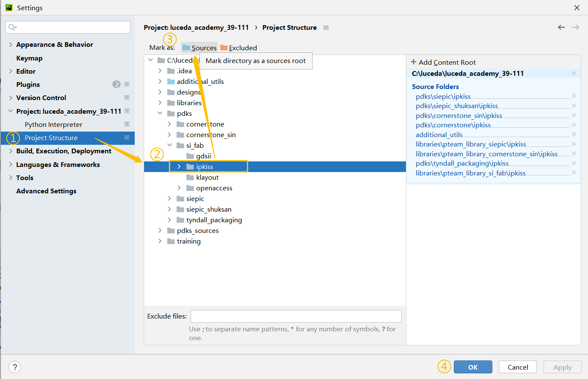
Task: Collapse the pdks folder
Action: point(160,113)
